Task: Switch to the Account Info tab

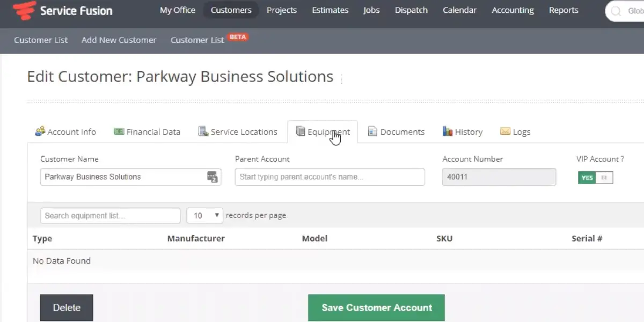Action: pyautogui.click(x=65, y=131)
